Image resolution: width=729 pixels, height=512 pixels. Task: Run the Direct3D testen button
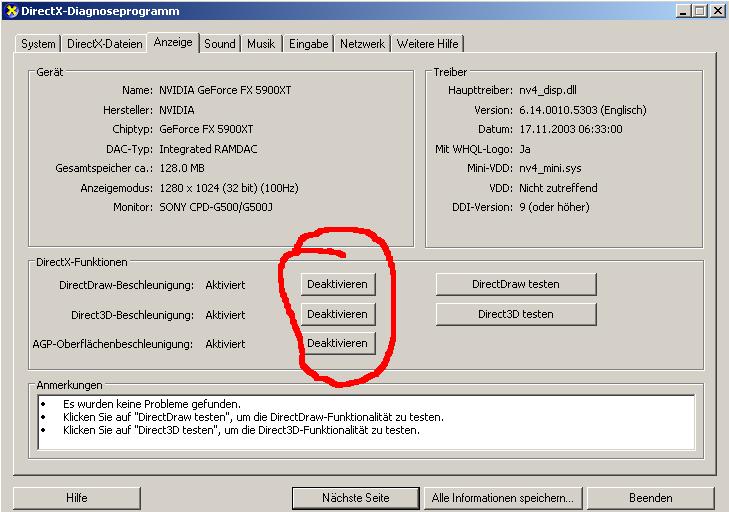pos(515,314)
